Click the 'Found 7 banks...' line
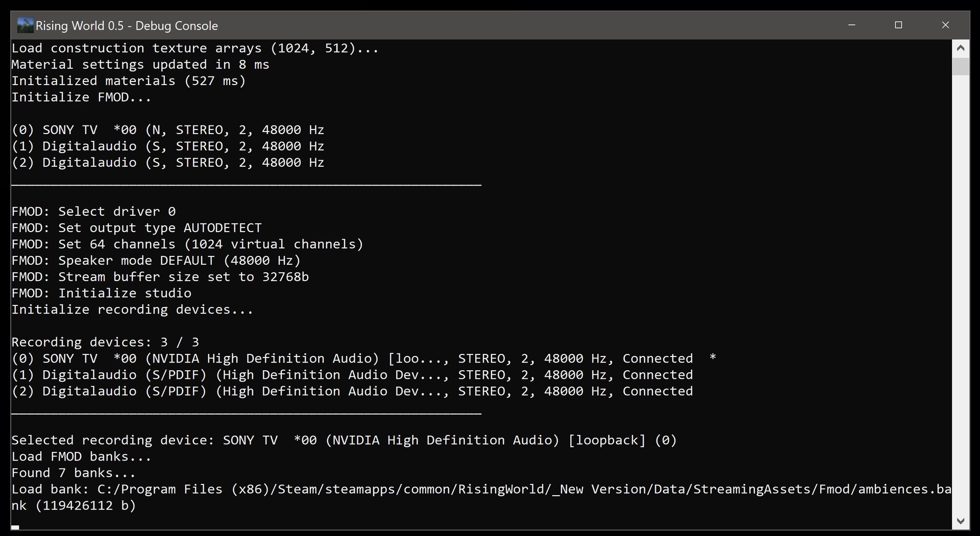This screenshot has height=536, width=980. (73, 473)
